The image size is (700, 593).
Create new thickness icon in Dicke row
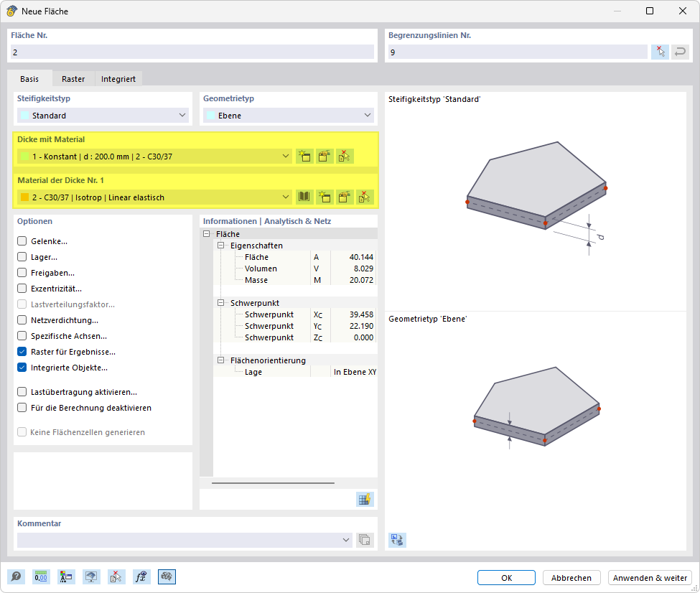click(x=305, y=157)
